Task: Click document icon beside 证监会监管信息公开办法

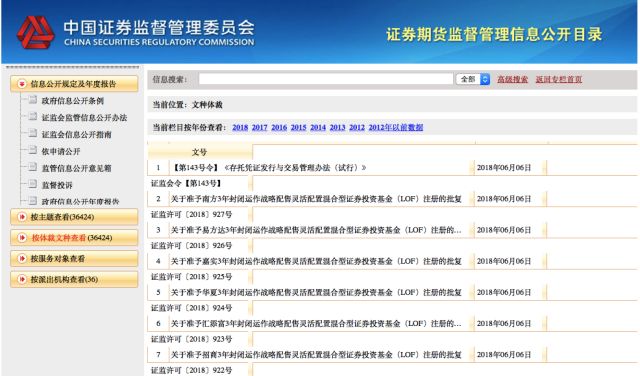Action: [33, 117]
